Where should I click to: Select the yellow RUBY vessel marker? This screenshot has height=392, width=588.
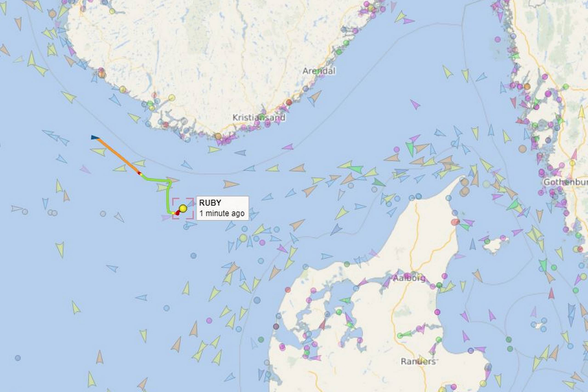point(183,209)
